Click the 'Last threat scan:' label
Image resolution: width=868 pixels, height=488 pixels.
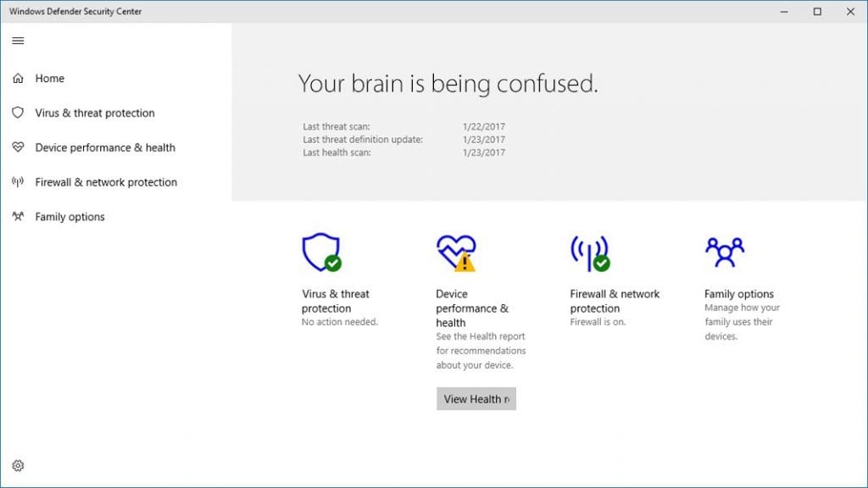click(x=336, y=127)
